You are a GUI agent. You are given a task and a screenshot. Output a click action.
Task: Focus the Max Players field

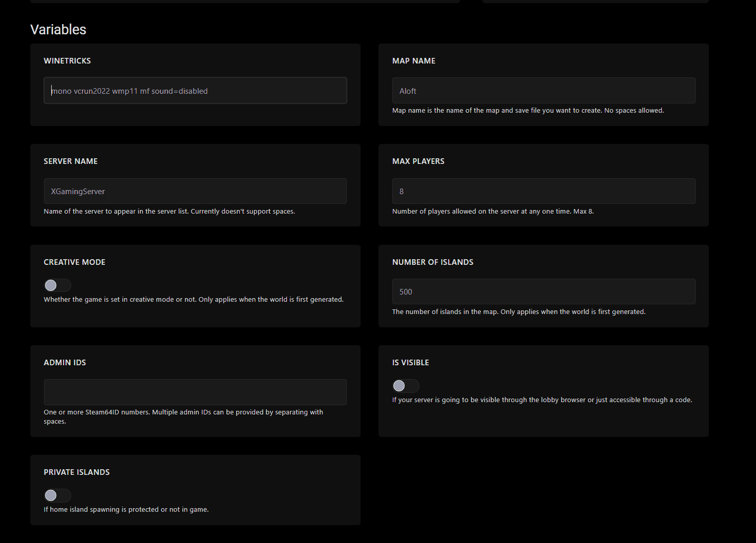point(543,191)
